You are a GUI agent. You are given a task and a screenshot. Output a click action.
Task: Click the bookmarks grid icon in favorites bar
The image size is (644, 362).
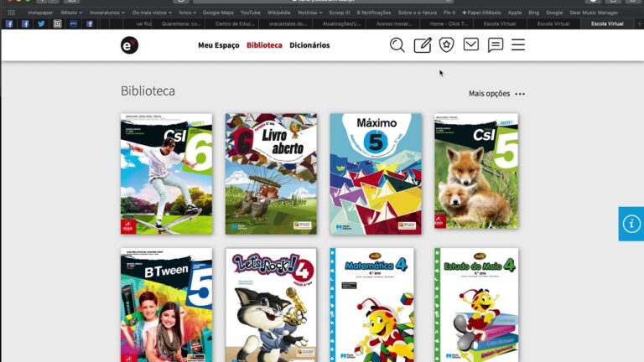click(11, 13)
